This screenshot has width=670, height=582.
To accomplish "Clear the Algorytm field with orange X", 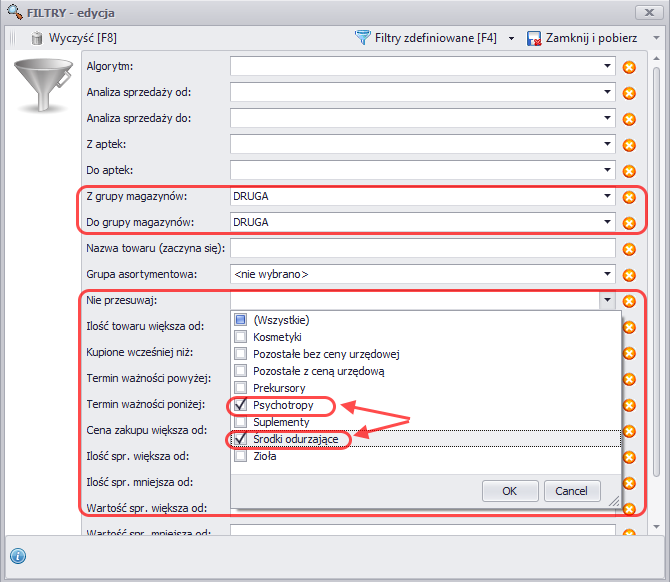I will click(629, 68).
